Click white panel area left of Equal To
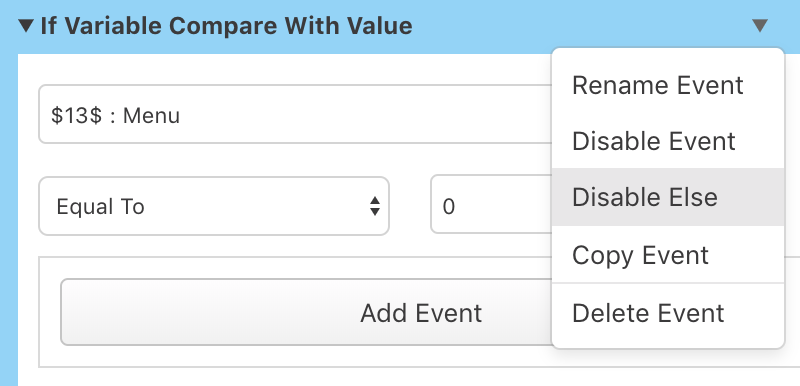The width and height of the screenshot is (800, 386). (28, 206)
